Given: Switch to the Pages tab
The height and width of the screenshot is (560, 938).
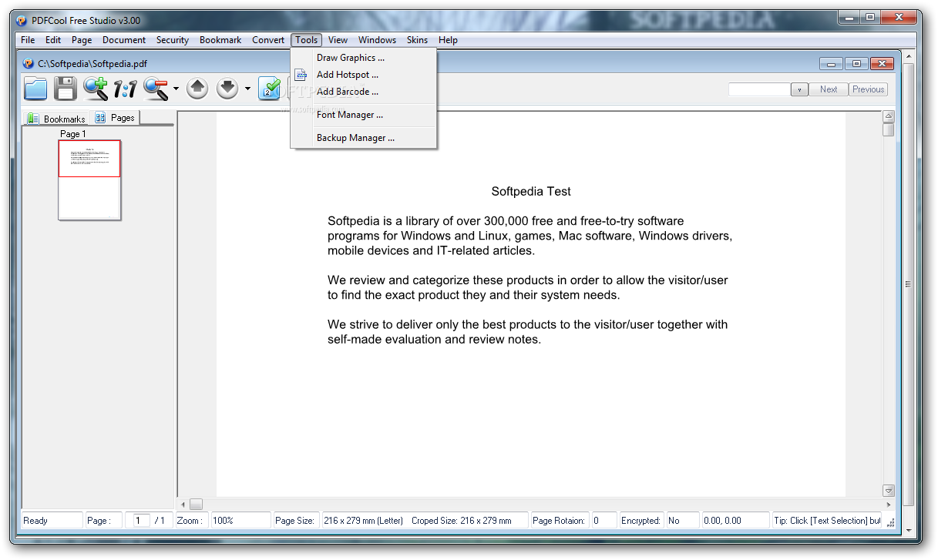Looking at the screenshot, I should 116,117.
